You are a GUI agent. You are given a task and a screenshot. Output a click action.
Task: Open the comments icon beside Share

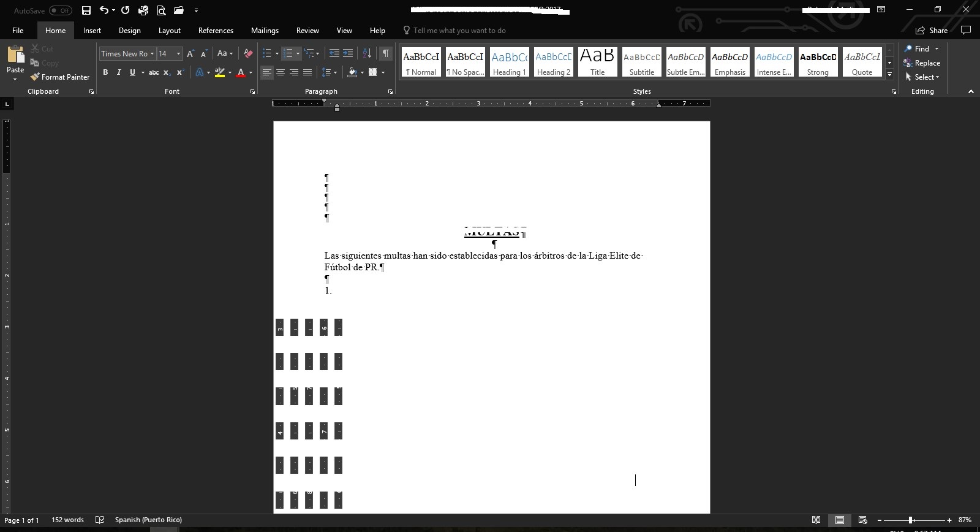click(966, 30)
